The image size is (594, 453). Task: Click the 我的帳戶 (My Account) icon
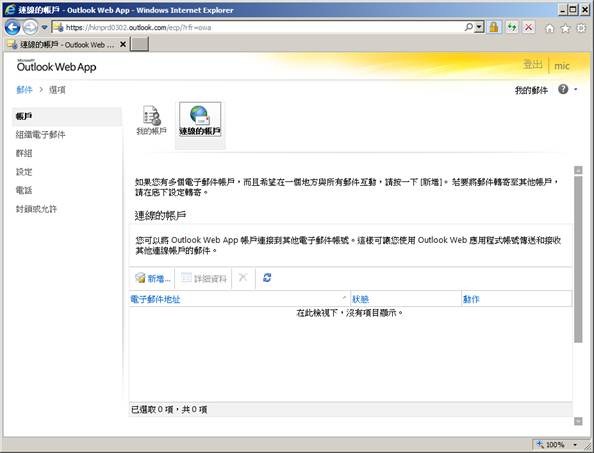point(152,120)
